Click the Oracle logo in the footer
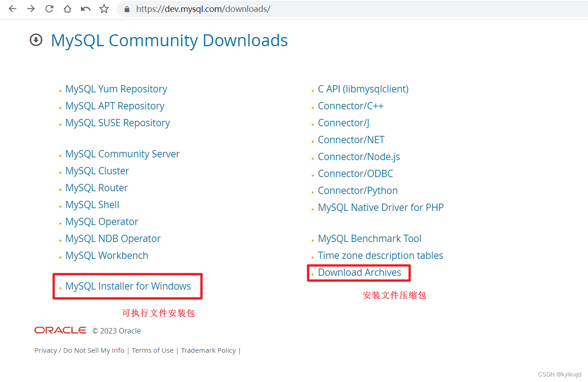 (x=60, y=330)
